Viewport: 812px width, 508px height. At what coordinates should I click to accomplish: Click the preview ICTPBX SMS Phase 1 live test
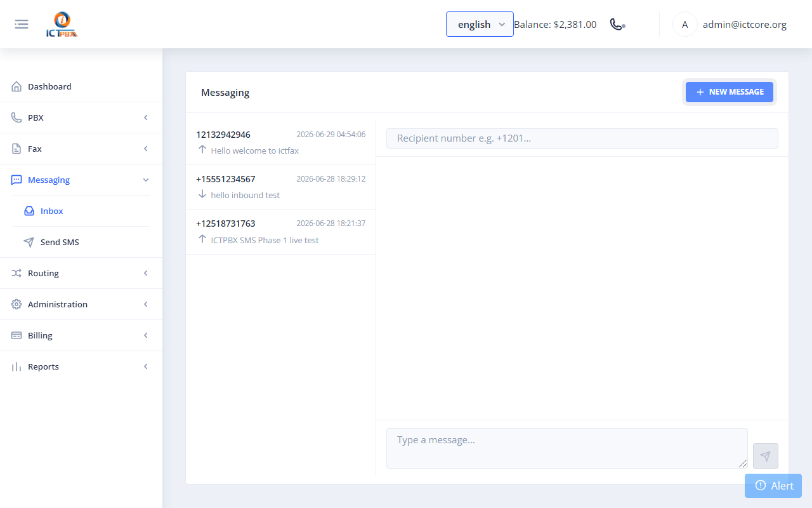265,240
